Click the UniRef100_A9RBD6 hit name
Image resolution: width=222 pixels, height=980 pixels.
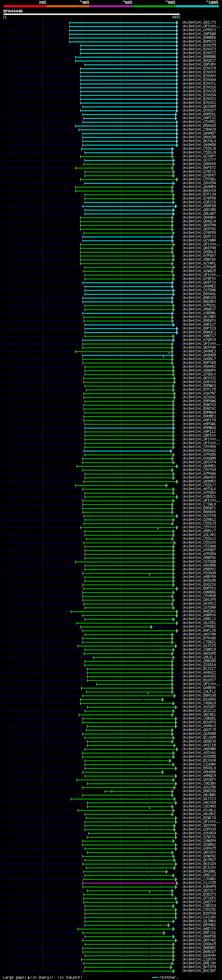[199, 592]
